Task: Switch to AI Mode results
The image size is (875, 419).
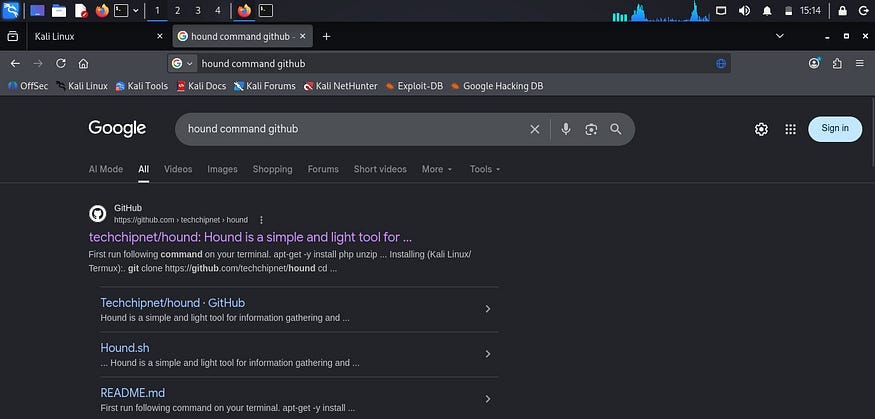Action: [x=106, y=169]
